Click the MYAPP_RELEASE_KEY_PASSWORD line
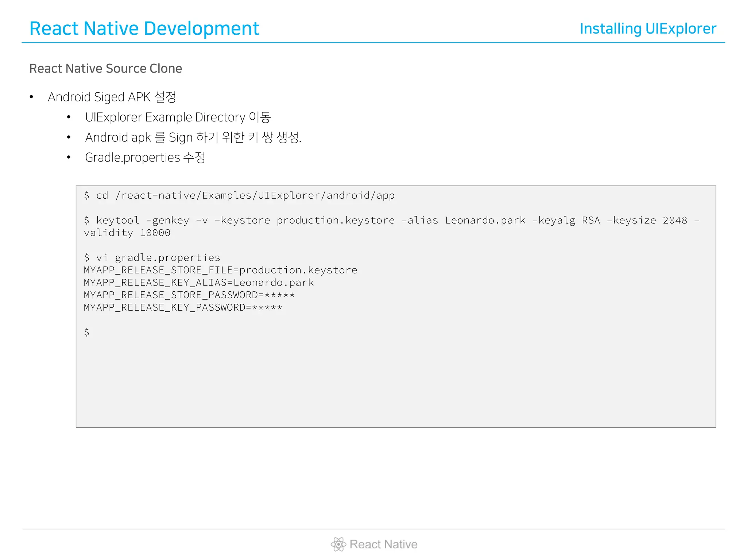 point(183,307)
